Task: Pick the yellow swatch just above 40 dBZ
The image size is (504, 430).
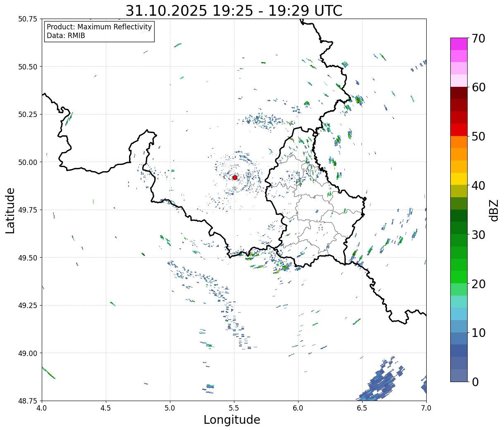Action: point(459,179)
